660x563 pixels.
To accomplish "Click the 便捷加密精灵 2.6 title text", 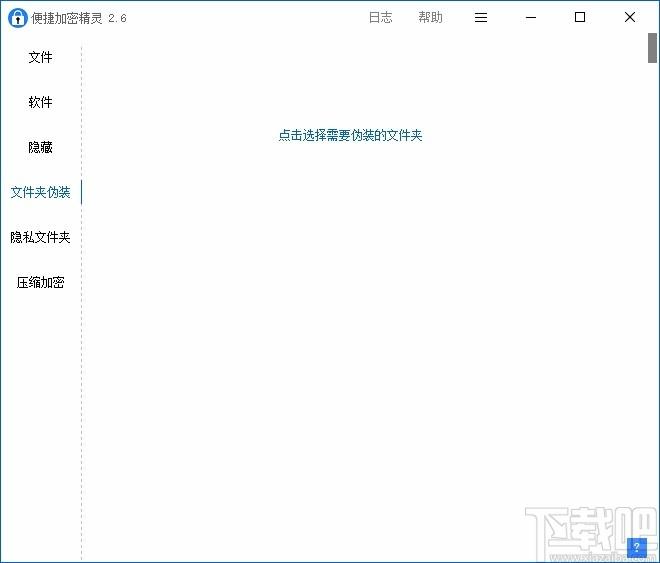I will [79, 18].
